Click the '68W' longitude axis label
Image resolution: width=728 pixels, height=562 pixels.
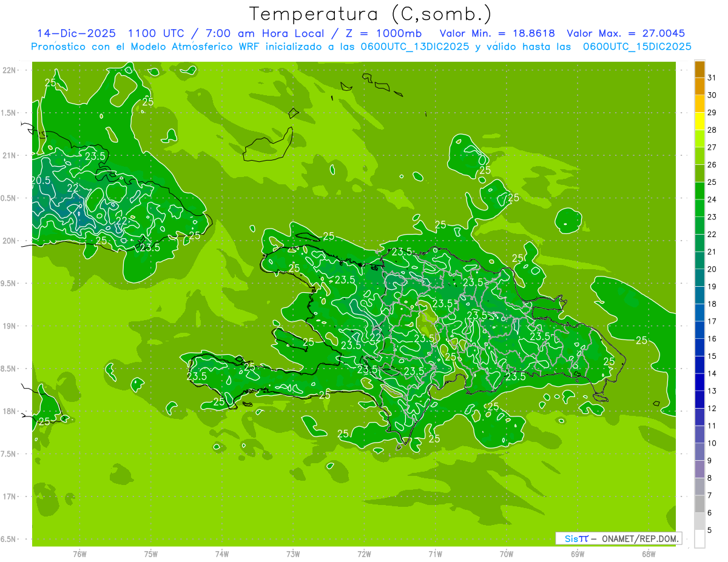click(649, 554)
